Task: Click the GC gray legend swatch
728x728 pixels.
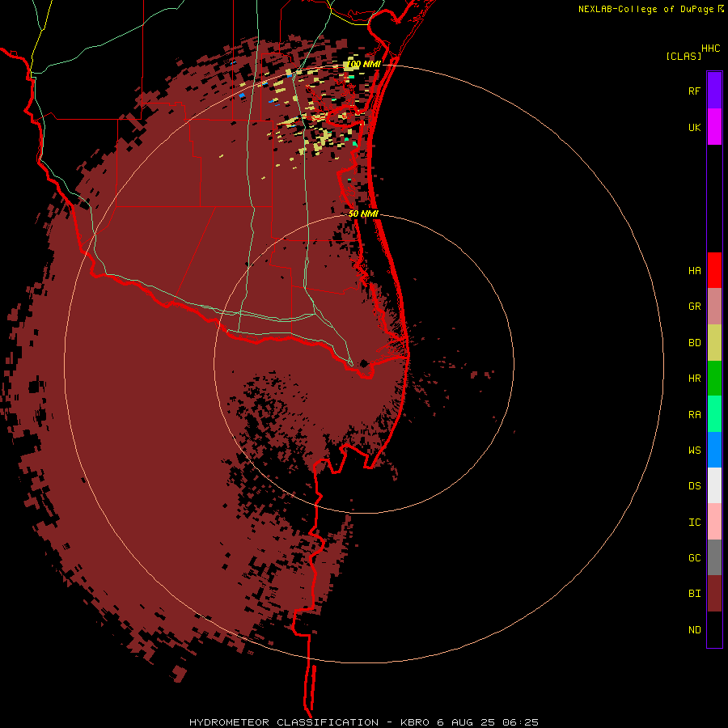Action: [x=714, y=557]
